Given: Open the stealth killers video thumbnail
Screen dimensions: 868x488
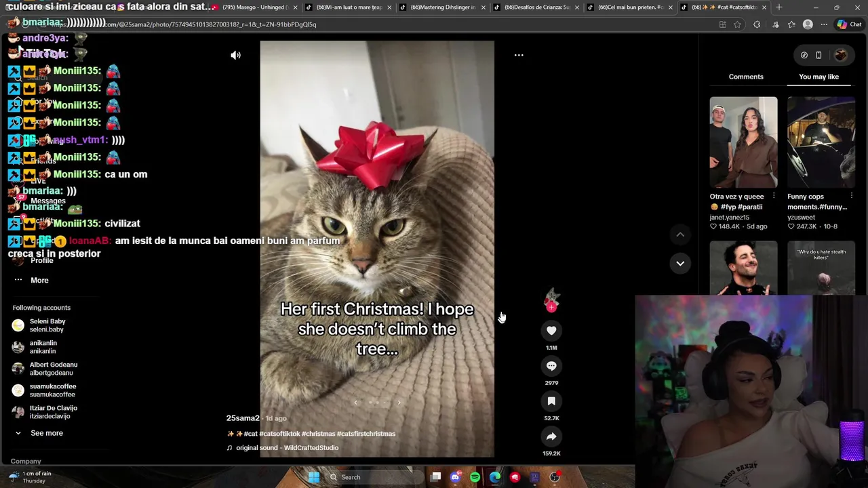Looking at the screenshot, I should [821, 268].
